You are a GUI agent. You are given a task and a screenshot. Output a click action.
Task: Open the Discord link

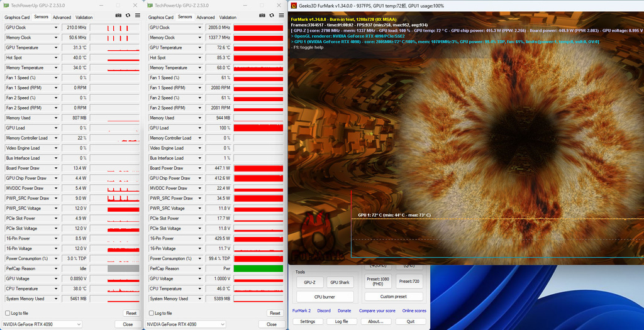[324, 311]
